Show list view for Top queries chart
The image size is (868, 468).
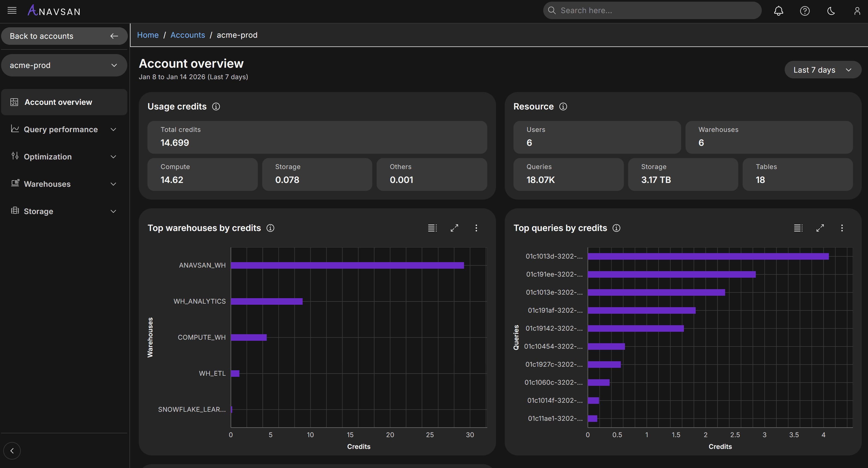pyautogui.click(x=798, y=228)
